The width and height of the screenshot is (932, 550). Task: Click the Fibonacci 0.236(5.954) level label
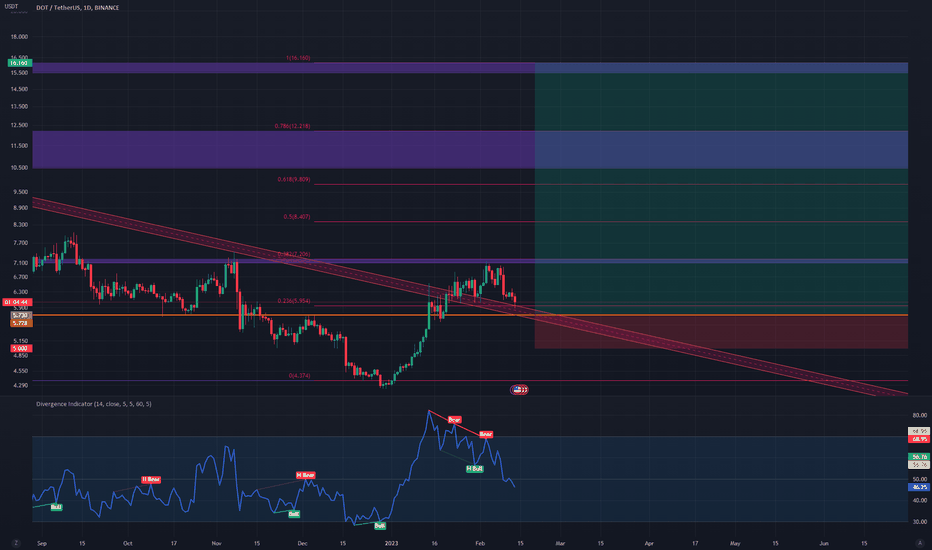pyautogui.click(x=294, y=301)
